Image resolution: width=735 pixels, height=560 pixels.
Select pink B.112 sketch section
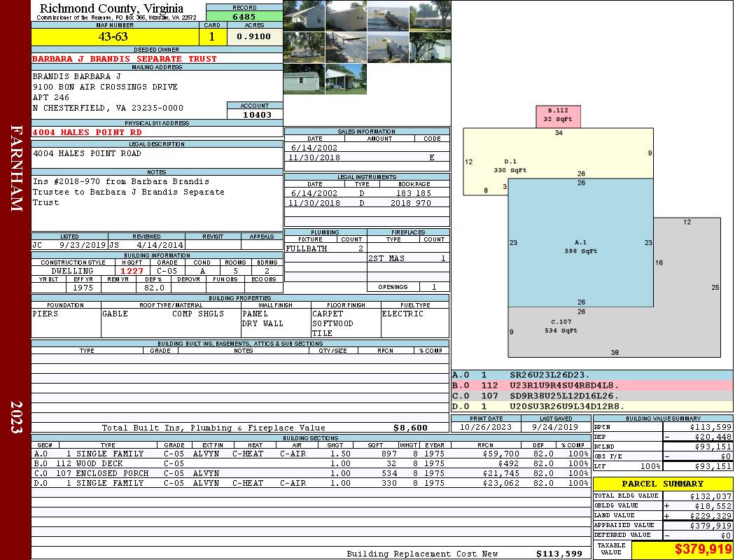(559, 116)
